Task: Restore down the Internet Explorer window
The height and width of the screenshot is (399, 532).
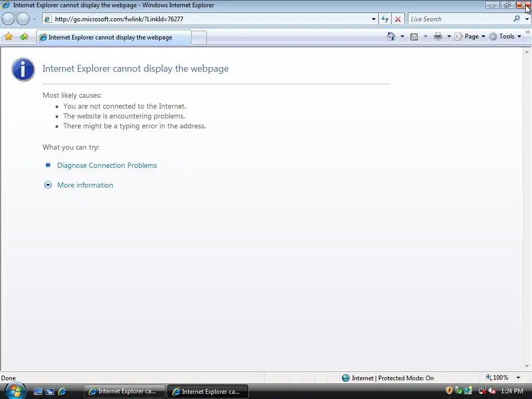Action: (x=507, y=5)
